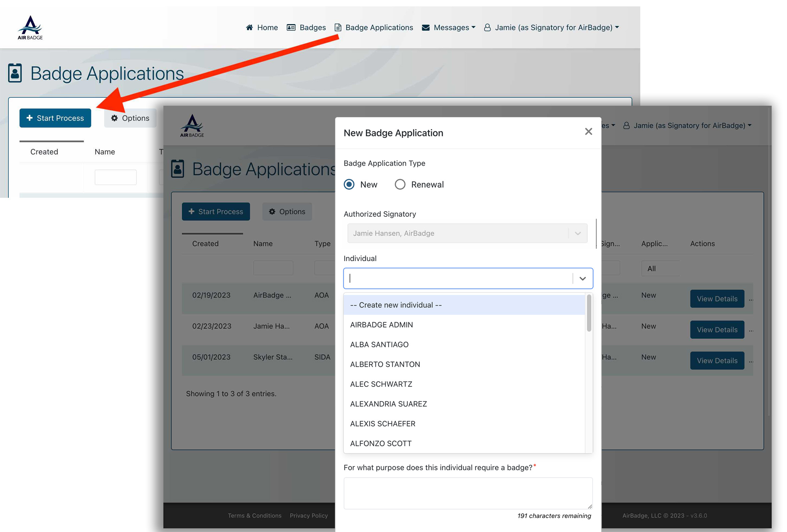787x532 pixels.
Task: Click the Messages envelope icon
Action: point(426,27)
